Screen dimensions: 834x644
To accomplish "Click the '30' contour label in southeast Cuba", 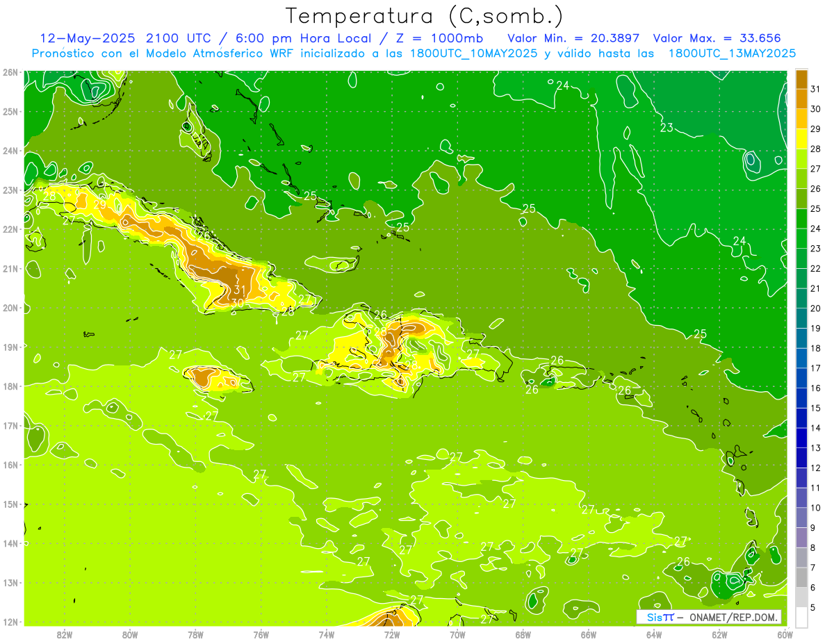I will point(237,302).
